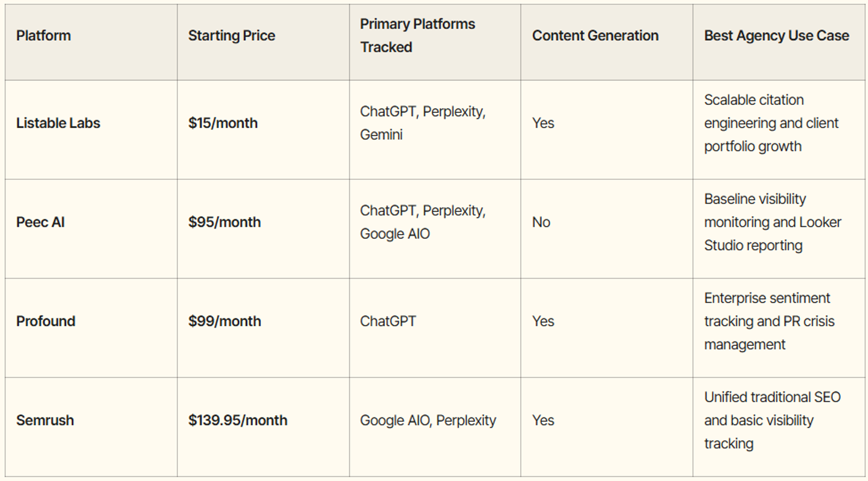
Task: Click the Enterprise sentiment tracking cell
Action: point(769,321)
